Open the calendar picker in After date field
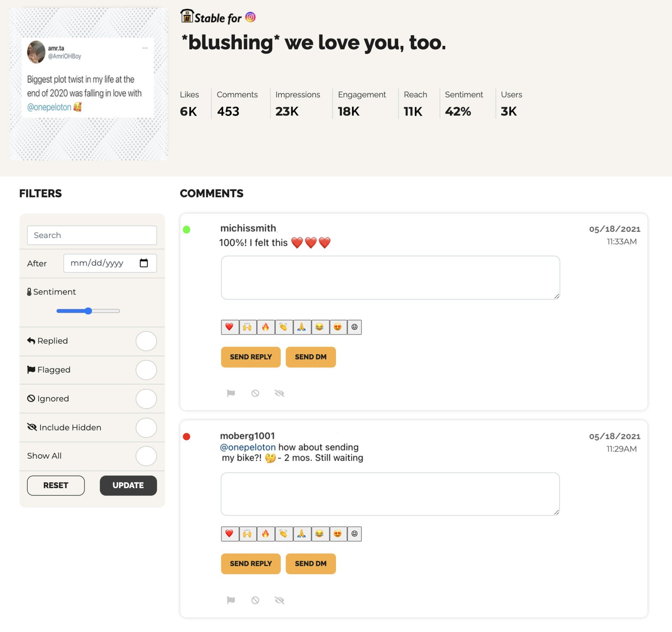The width and height of the screenshot is (672, 632). click(x=144, y=263)
